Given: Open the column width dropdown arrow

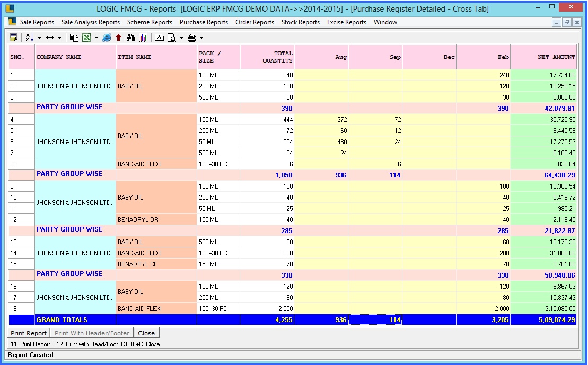Looking at the screenshot, I should (59, 38).
